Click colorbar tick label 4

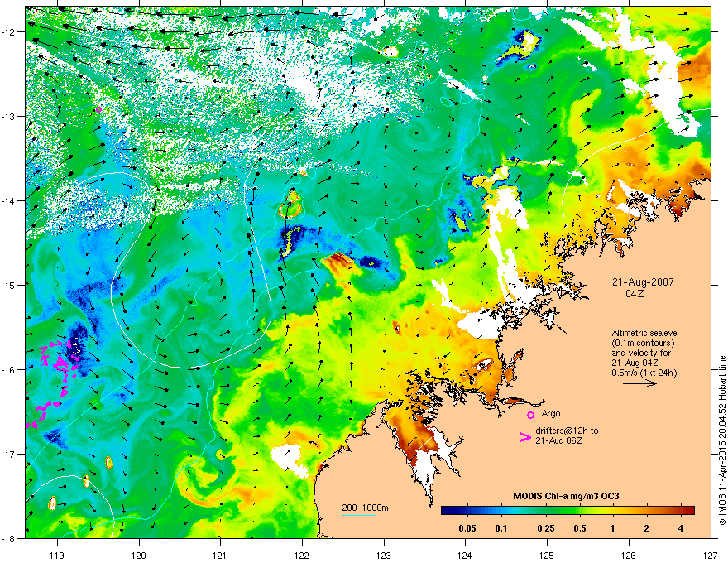pos(681,528)
